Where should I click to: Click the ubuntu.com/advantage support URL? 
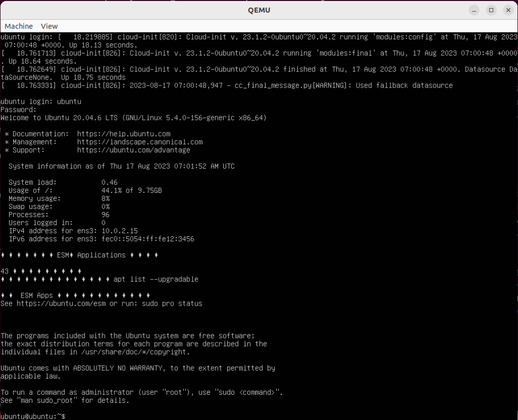click(x=134, y=150)
